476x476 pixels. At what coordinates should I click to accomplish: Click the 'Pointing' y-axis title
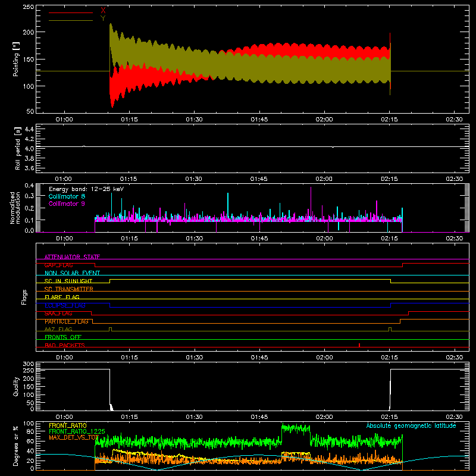16,59
